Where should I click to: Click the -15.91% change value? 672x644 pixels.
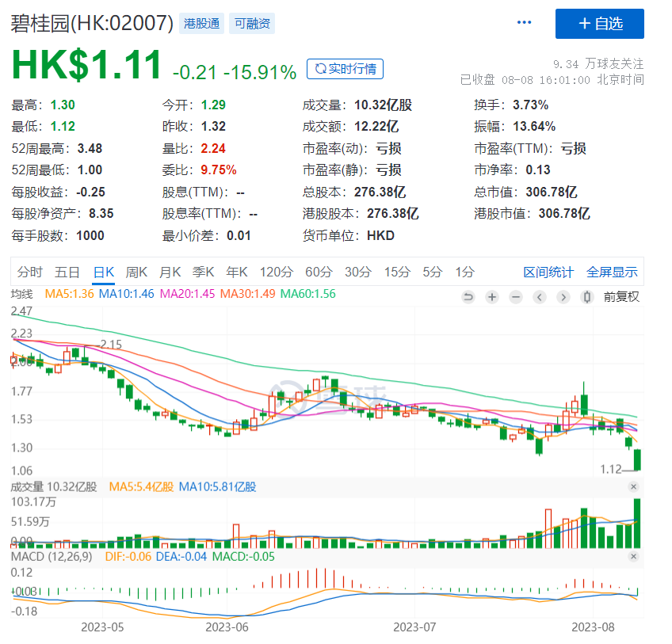(x=260, y=72)
